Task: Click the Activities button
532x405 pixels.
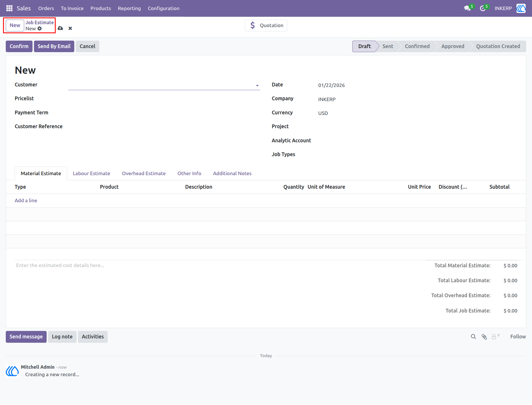Action: 93,337
